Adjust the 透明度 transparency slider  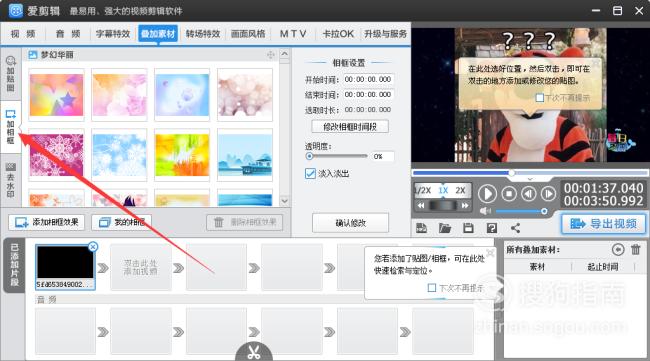coord(337,156)
